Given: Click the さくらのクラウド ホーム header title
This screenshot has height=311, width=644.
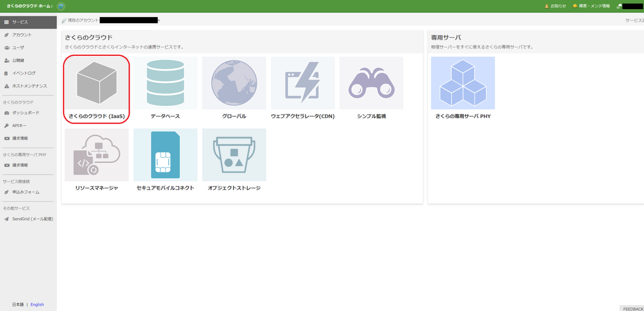Looking at the screenshot, I should pyautogui.click(x=29, y=6).
